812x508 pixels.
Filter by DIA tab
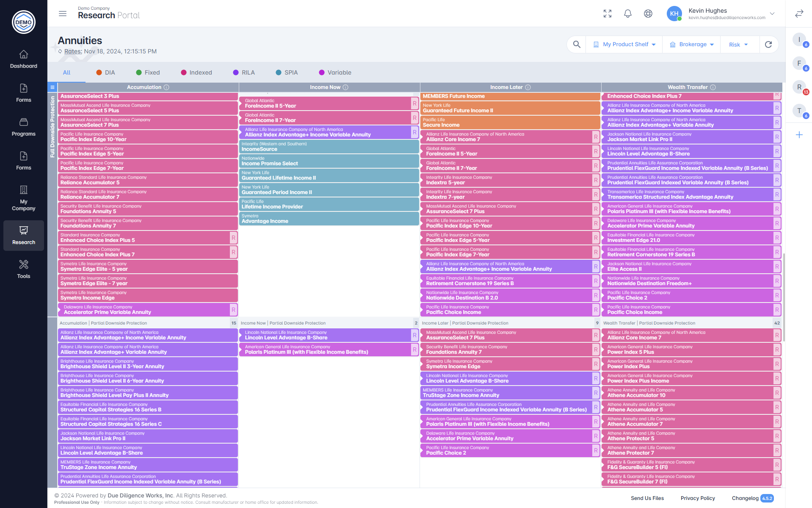tap(105, 72)
